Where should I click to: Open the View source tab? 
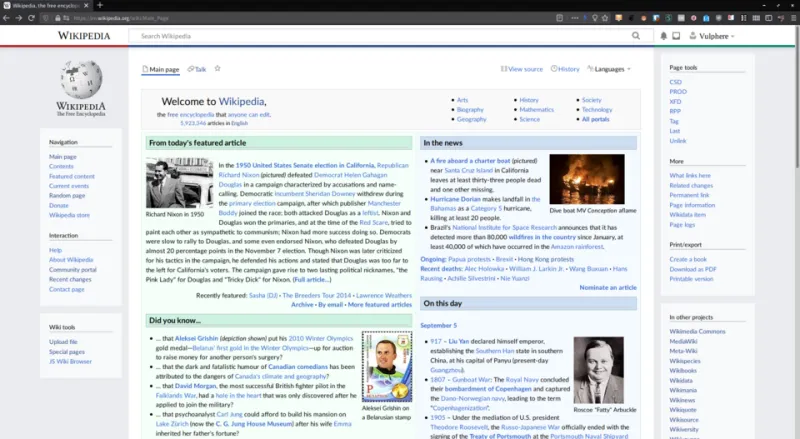click(x=522, y=69)
